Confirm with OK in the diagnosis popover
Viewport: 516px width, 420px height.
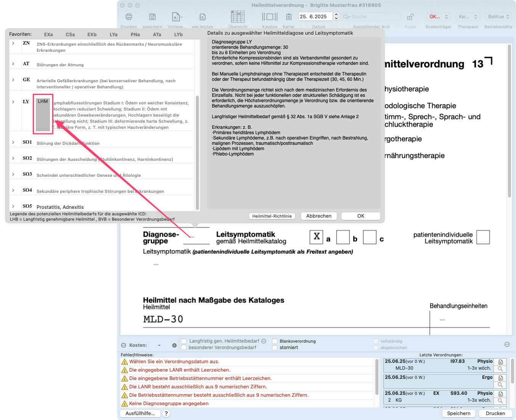[x=361, y=216]
